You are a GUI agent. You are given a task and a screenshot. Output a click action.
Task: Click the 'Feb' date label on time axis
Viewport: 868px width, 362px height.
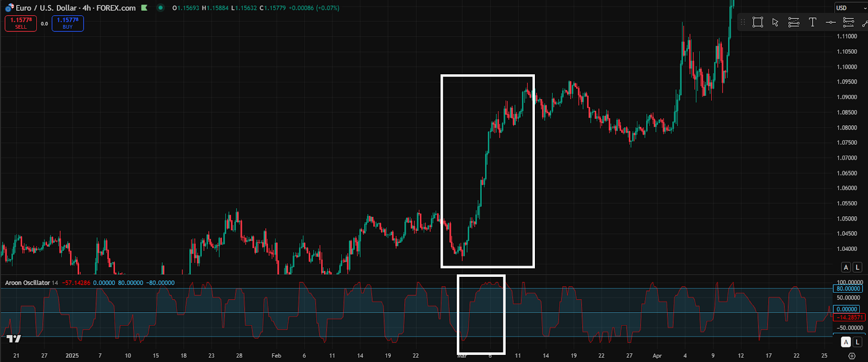[276, 355]
